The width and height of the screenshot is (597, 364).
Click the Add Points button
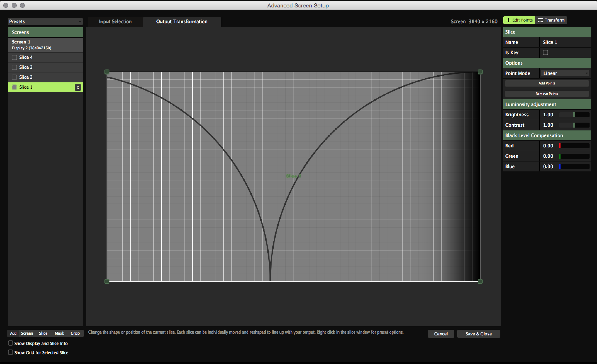(x=547, y=83)
